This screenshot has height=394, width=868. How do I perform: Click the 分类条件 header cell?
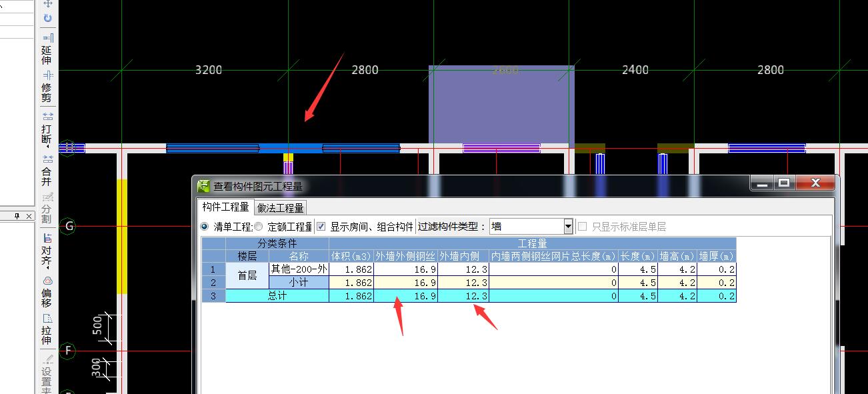pos(277,244)
